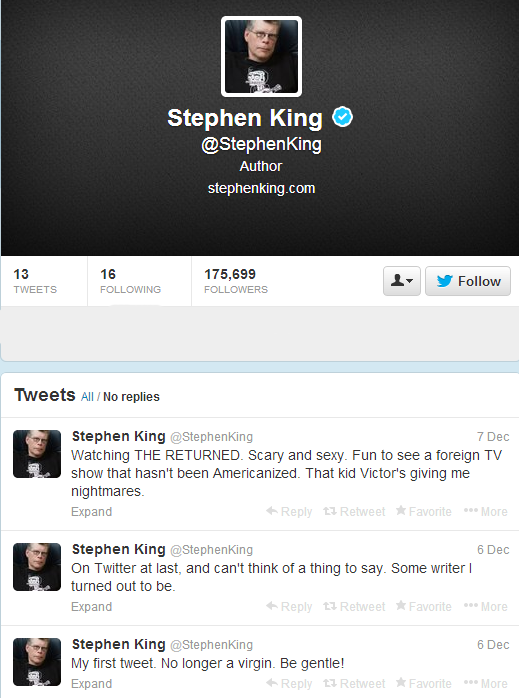Reply to the 'On Twitter at last' tweet

click(289, 606)
